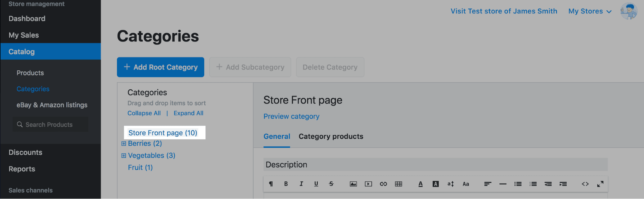644x199 pixels.
Task: Expand the Vegetables category tree node
Action: 124,156
